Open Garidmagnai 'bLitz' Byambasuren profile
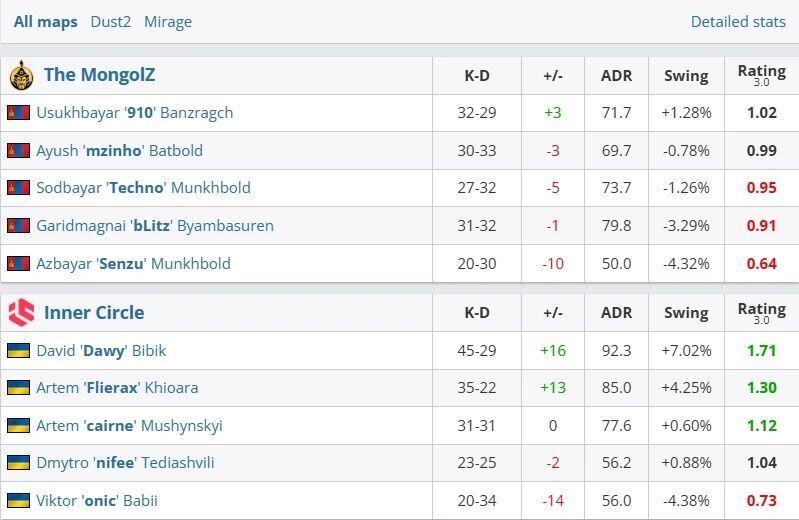The height and width of the screenshot is (520, 799). (x=154, y=225)
